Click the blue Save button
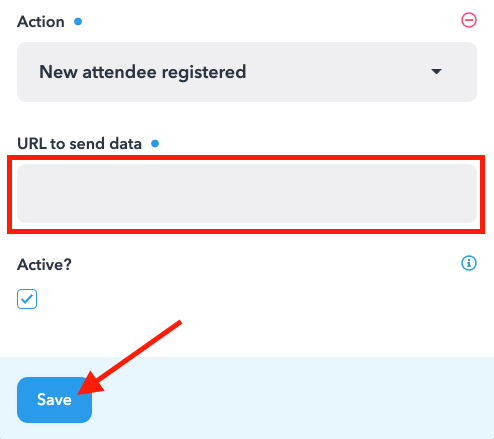Screen dimensions: 494x439 click(x=54, y=400)
